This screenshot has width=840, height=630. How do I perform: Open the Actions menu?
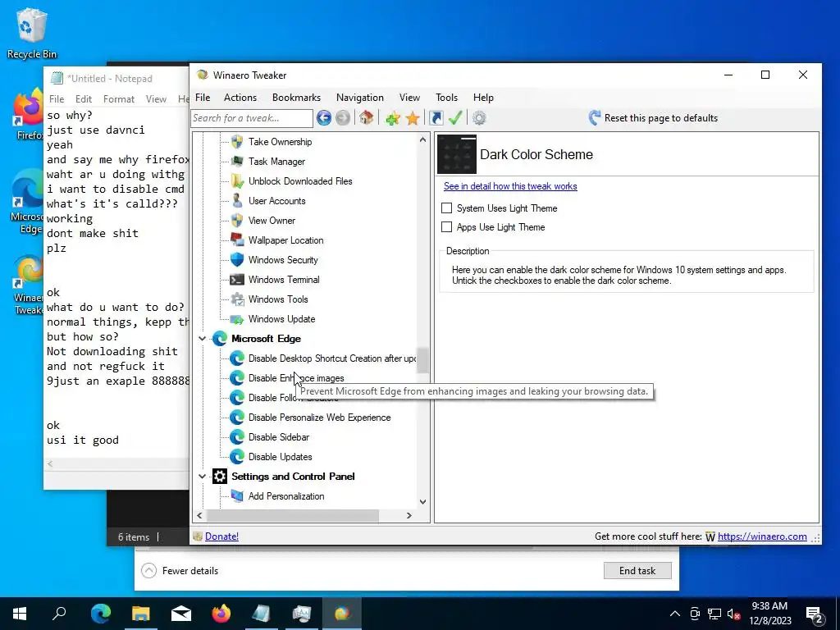pos(240,98)
